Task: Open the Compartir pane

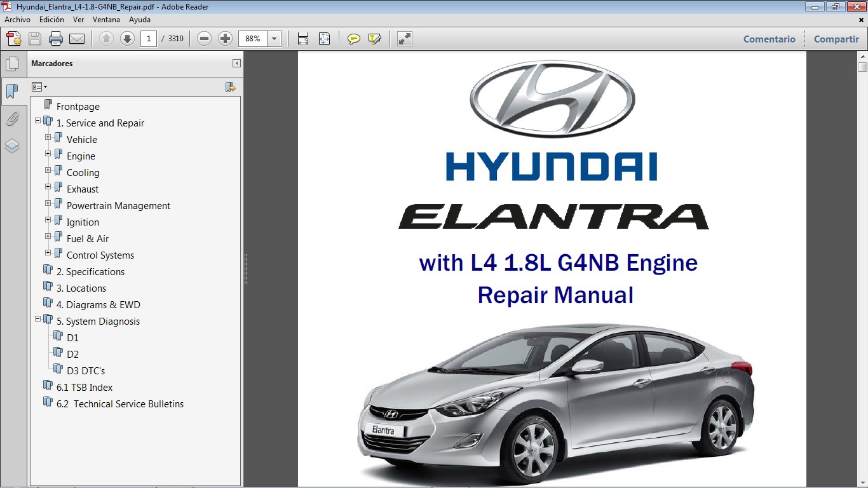Action: point(836,39)
